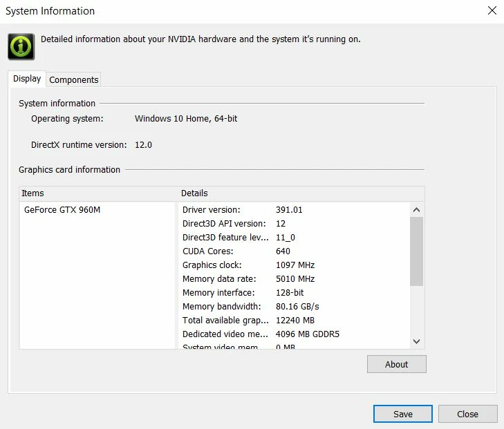Select the Direct3D feature level row
The image size is (504, 429).
pyautogui.click(x=294, y=238)
